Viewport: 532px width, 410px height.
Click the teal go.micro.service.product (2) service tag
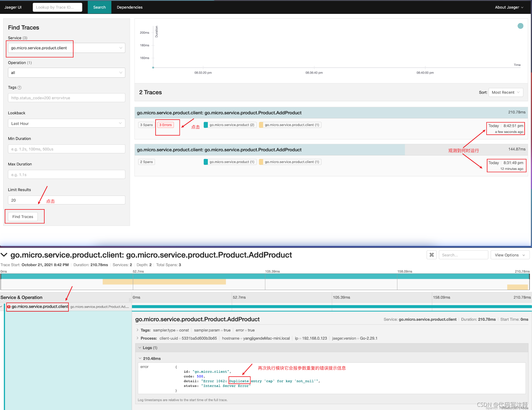click(229, 125)
